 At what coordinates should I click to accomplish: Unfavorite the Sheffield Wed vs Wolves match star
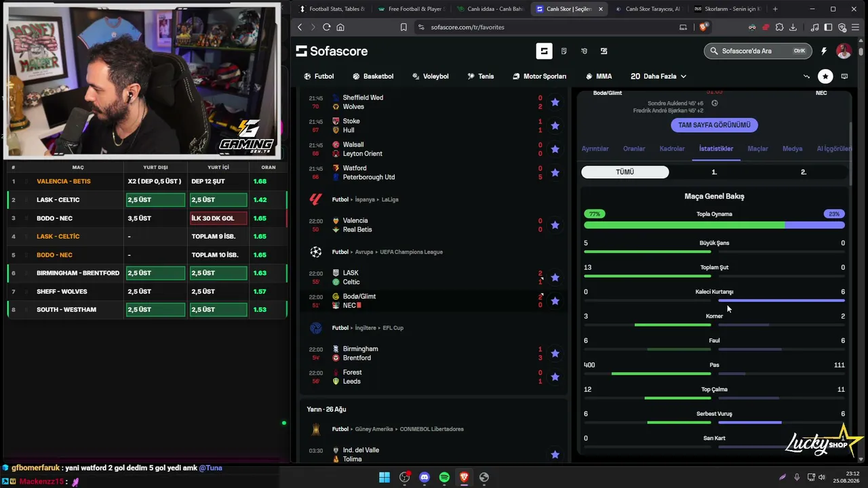coord(555,102)
